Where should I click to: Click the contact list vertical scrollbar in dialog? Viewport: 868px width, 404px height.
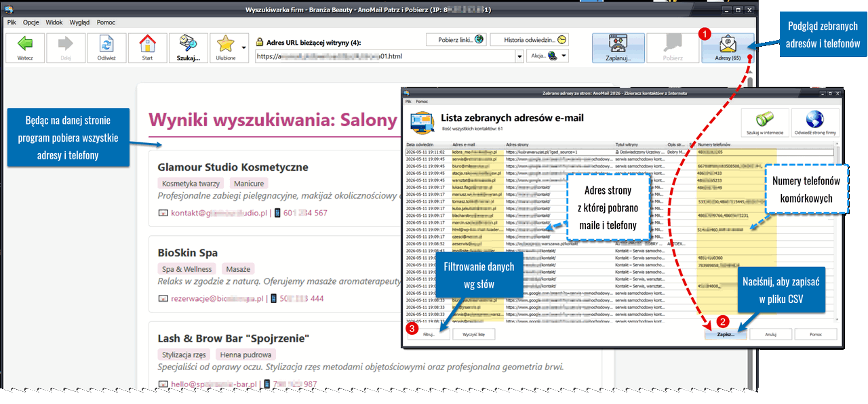tap(837, 230)
